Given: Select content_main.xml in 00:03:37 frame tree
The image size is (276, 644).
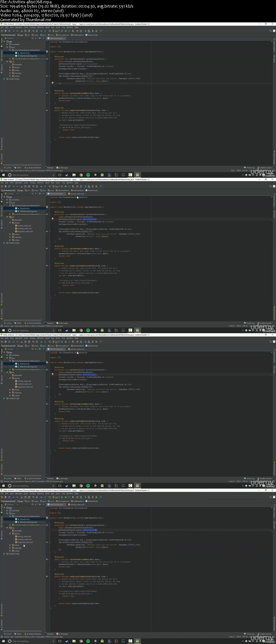Looking at the screenshot, I should [x=25, y=539].
